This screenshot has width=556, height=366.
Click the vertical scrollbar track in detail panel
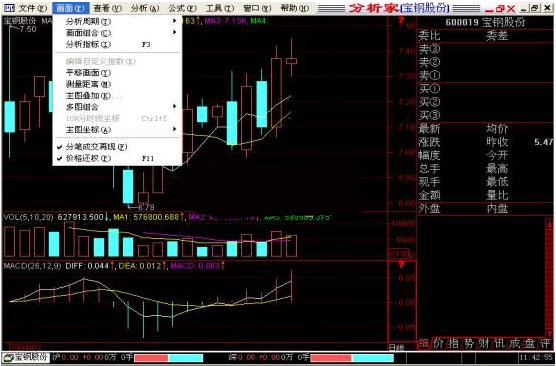(549, 278)
